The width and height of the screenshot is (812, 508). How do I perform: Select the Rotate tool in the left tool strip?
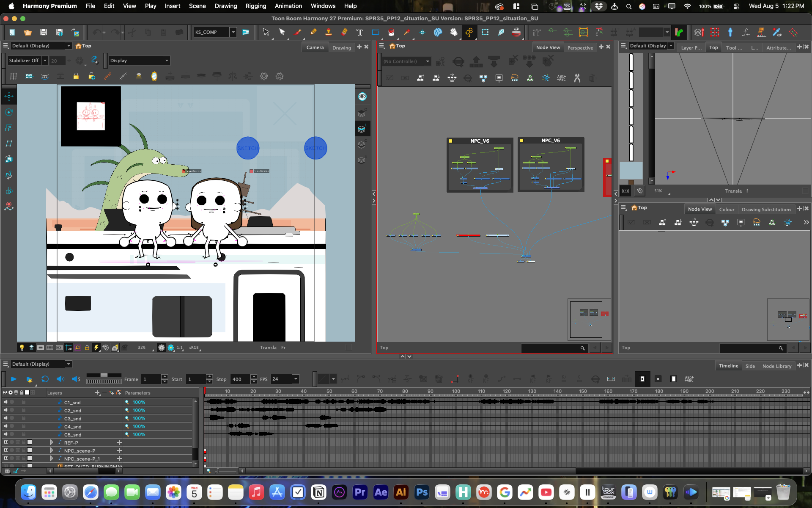pos(9,112)
